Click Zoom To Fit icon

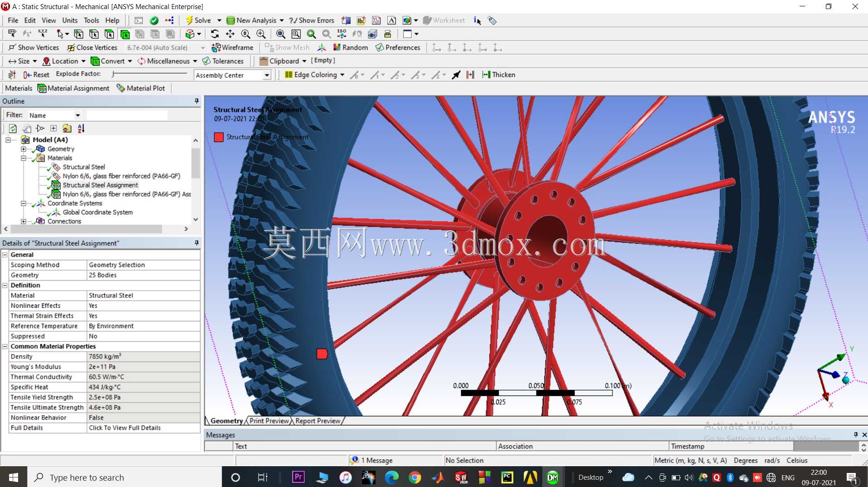click(x=280, y=34)
